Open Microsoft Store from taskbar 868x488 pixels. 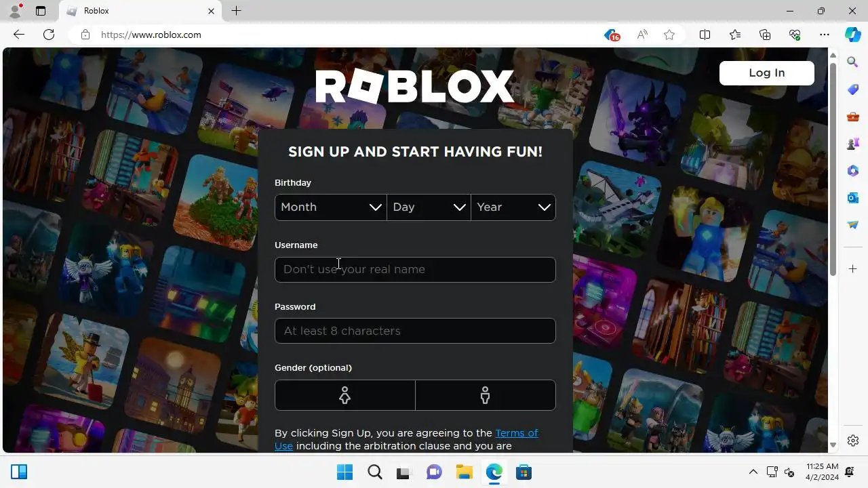[523, 472]
